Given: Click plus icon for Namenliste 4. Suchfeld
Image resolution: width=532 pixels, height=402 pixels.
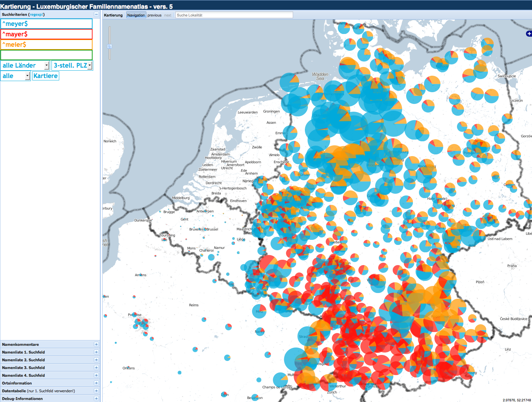Looking at the screenshot, I should tap(96, 375).
